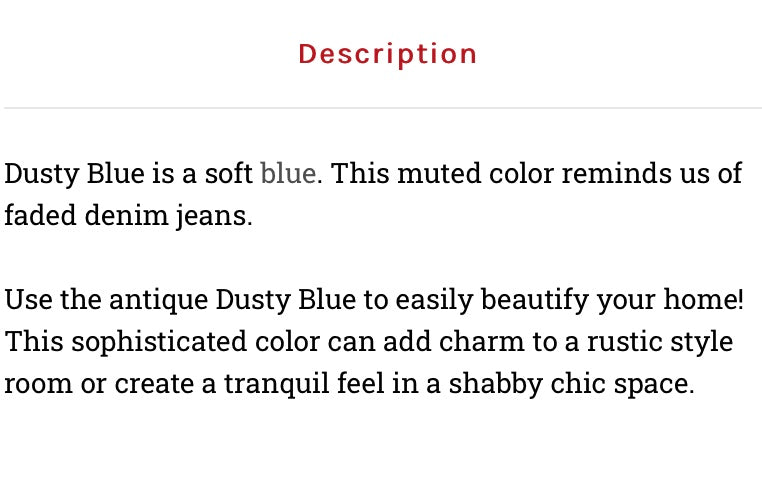This screenshot has width=762, height=492.
Task: Click the horizontal divider under Description
Action: pos(383,107)
